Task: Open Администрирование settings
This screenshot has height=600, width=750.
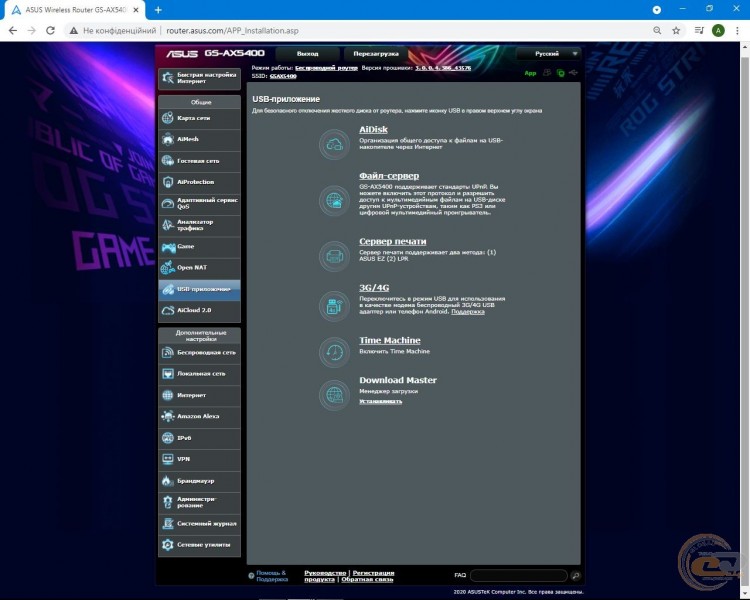Action: (x=199, y=502)
